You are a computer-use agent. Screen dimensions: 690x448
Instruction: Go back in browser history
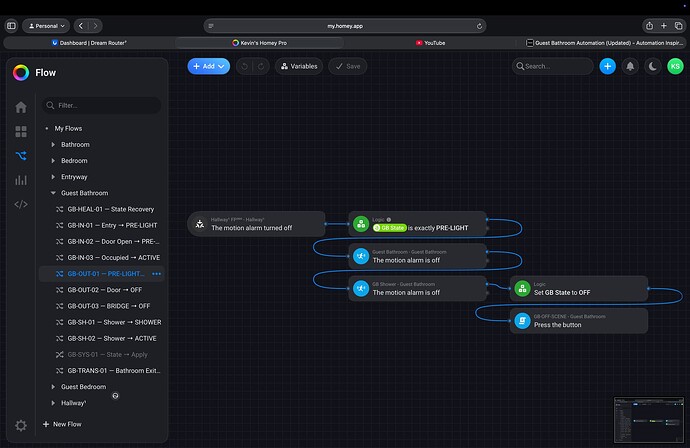[x=81, y=26]
